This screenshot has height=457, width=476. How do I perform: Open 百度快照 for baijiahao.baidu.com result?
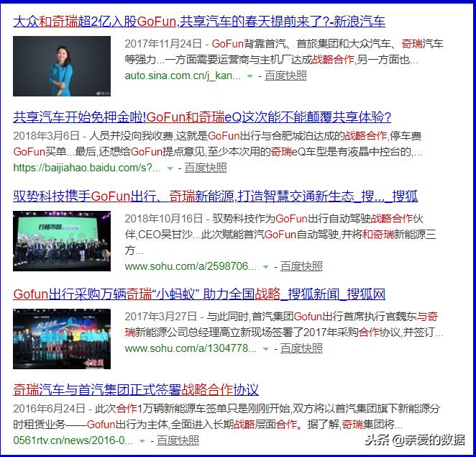206,168
